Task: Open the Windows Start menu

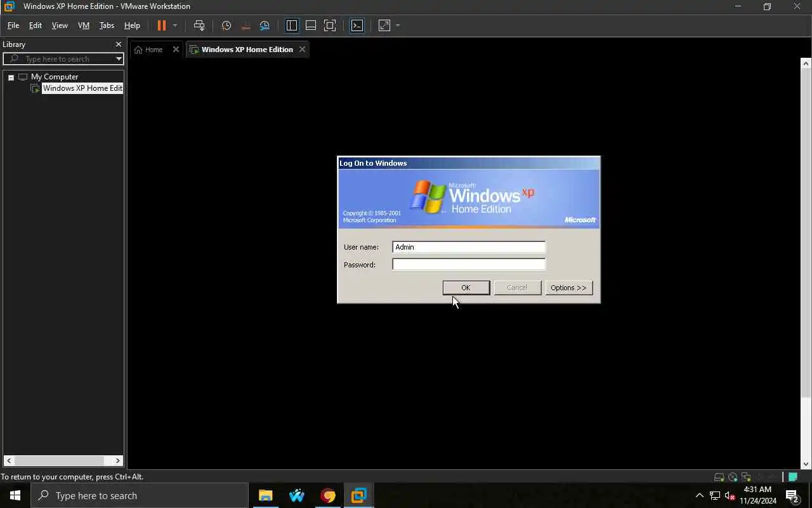Action: click(15, 495)
